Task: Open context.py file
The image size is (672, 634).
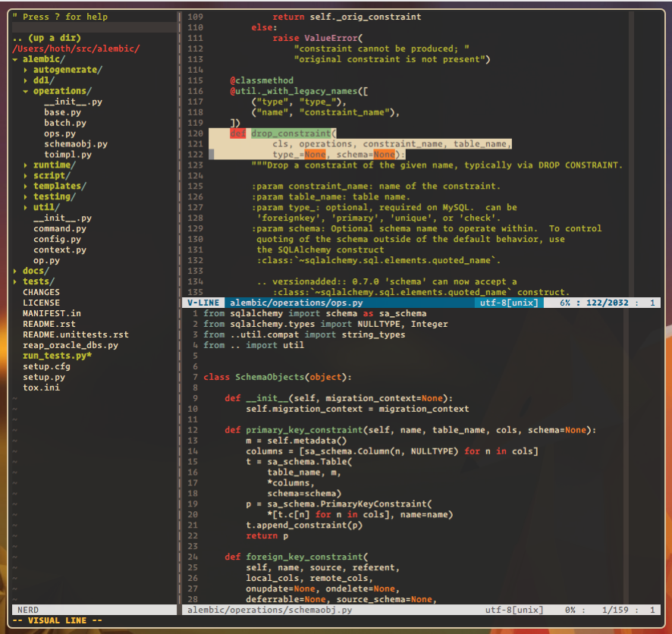Action: [60, 250]
